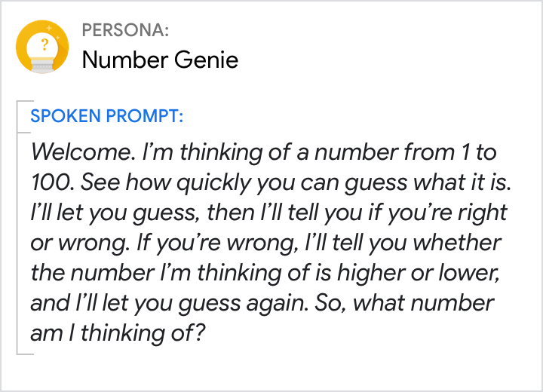Click the question mark on the genie lamp
Image resolution: width=543 pixels, height=392 pixels.
pyautogui.click(x=43, y=44)
